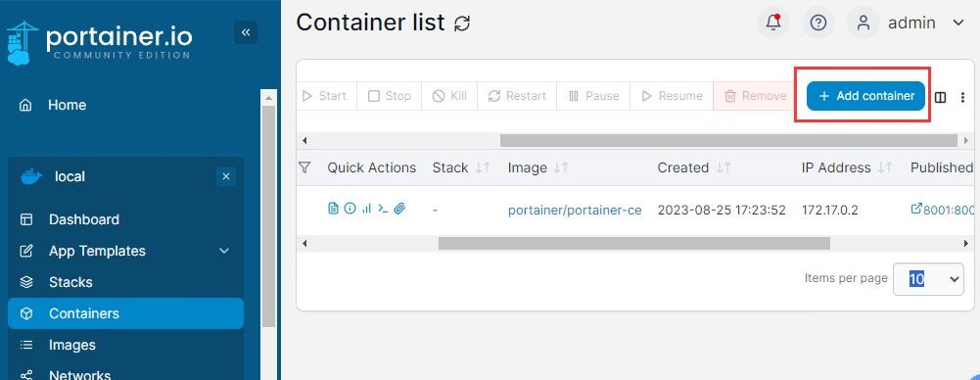Refresh the Container list
This screenshot has width=980, height=380.
coord(462,24)
